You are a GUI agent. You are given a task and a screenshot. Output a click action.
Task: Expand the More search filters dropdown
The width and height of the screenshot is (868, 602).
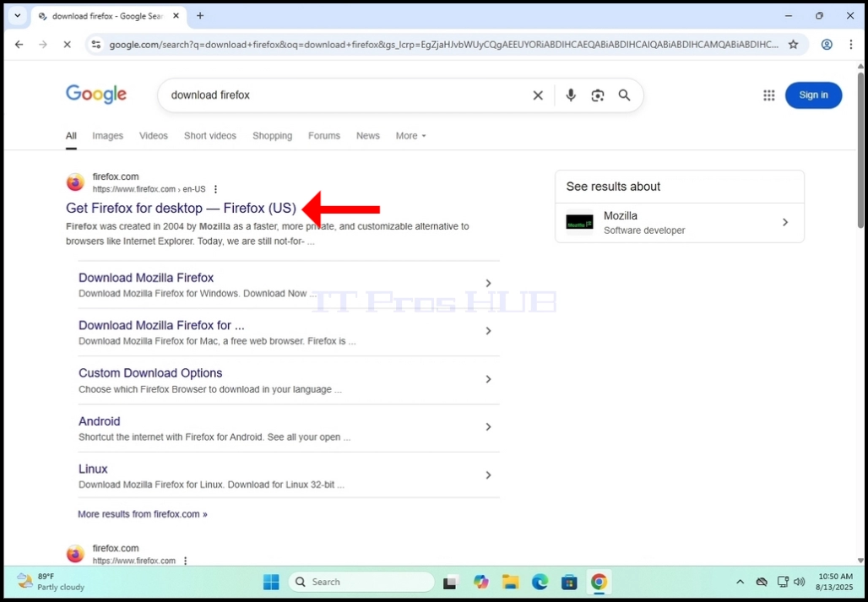[410, 136]
